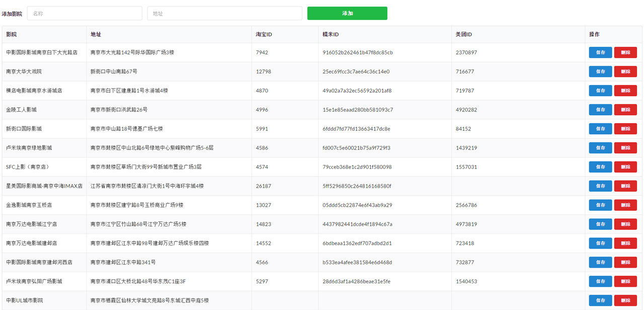Delete the 中影国际影城南京建邺河西店 row
The image size is (644, 310).
click(625, 262)
